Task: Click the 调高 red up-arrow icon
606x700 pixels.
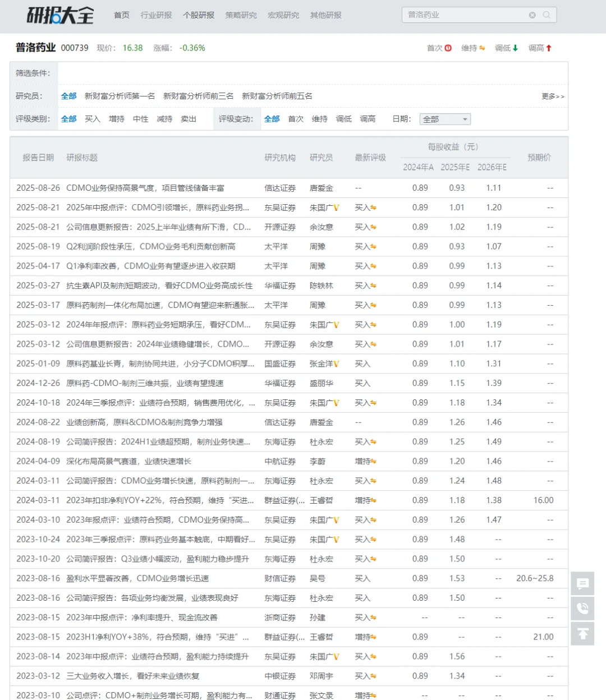Action: point(548,48)
